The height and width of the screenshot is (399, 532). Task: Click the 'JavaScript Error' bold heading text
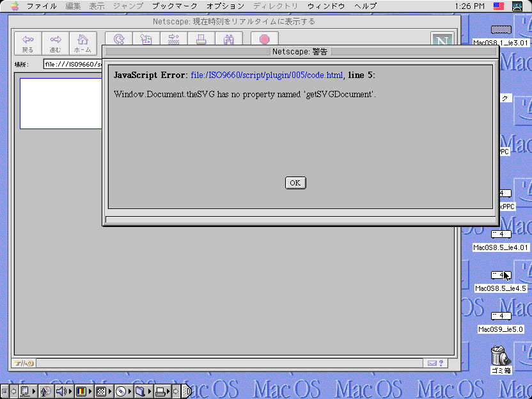(149, 75)
